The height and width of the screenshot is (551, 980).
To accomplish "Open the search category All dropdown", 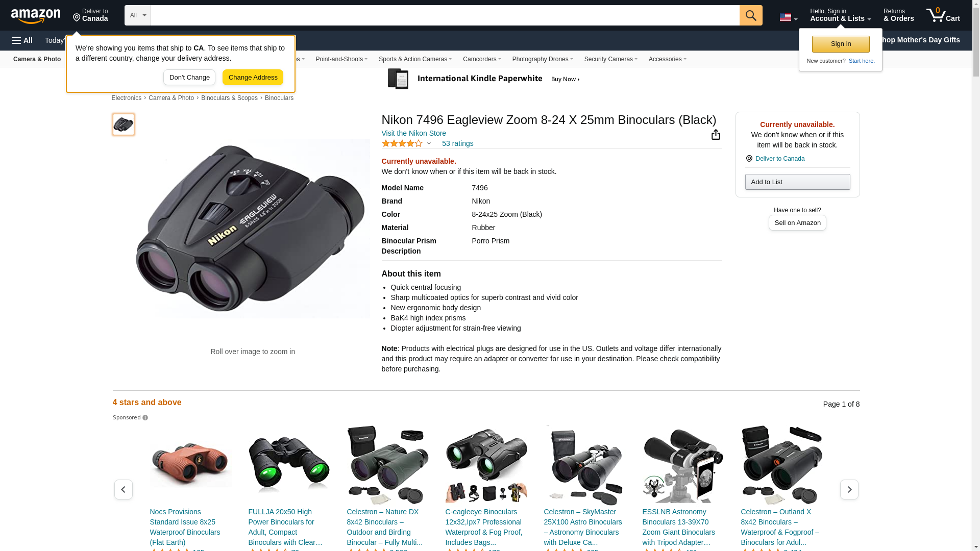I will [137, 15].
